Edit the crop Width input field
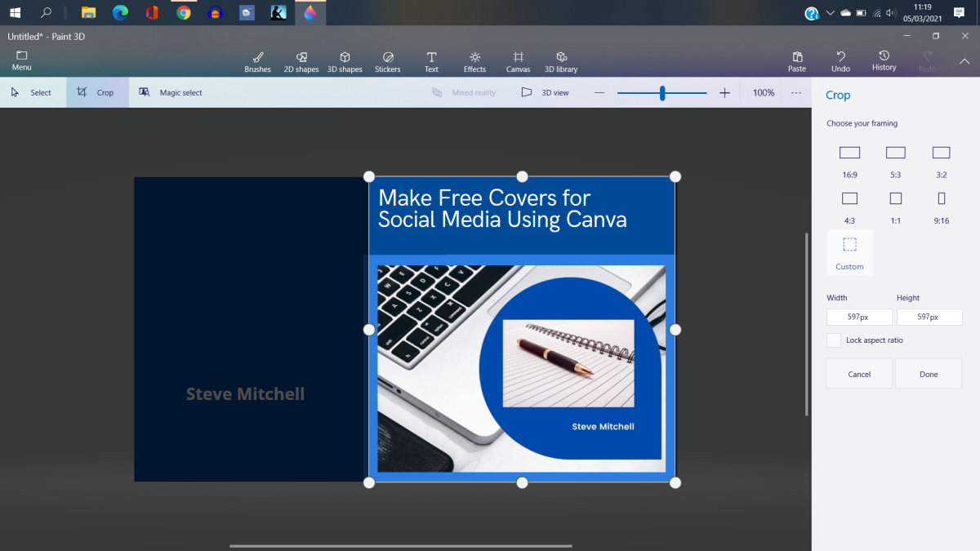The height and width of the screenshot is (551, 980). tap(859, 317)
